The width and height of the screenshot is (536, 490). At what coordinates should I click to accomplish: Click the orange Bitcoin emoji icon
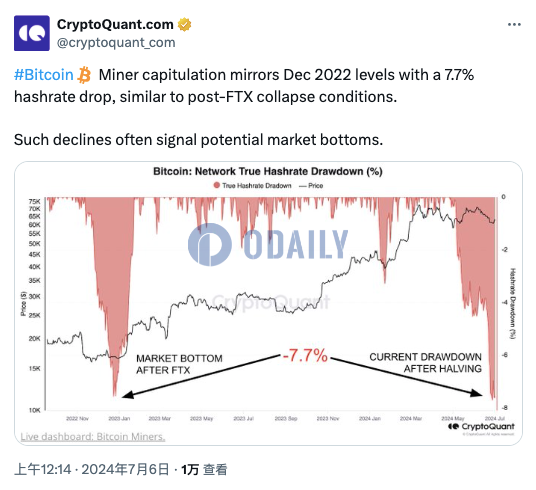tap(84, 75)
